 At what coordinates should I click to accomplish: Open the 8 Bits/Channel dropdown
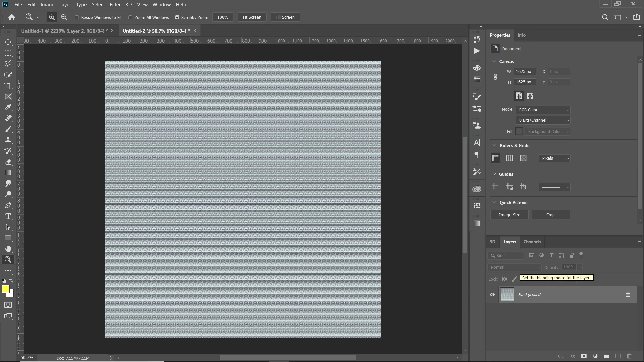point(543,120)
